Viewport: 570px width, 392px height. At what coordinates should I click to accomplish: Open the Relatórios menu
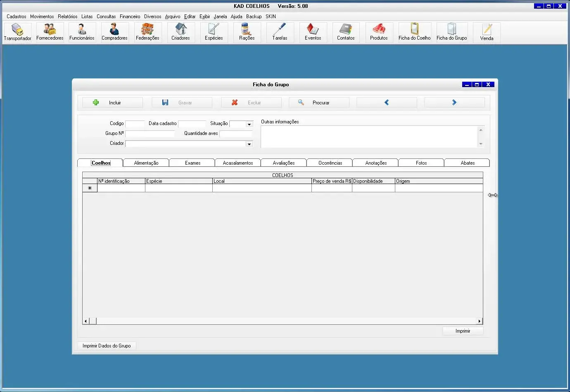67,17
